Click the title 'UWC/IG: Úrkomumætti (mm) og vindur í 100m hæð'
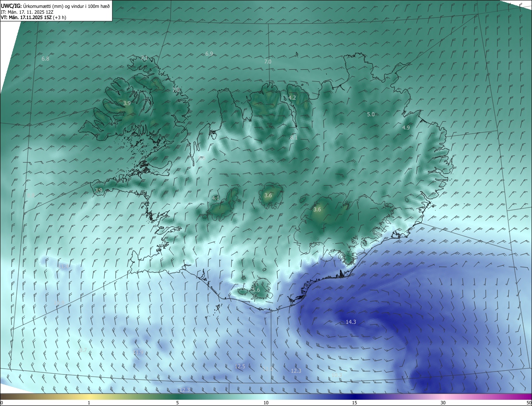Viewport: 532px width, 406px height. tap(55, 5)
